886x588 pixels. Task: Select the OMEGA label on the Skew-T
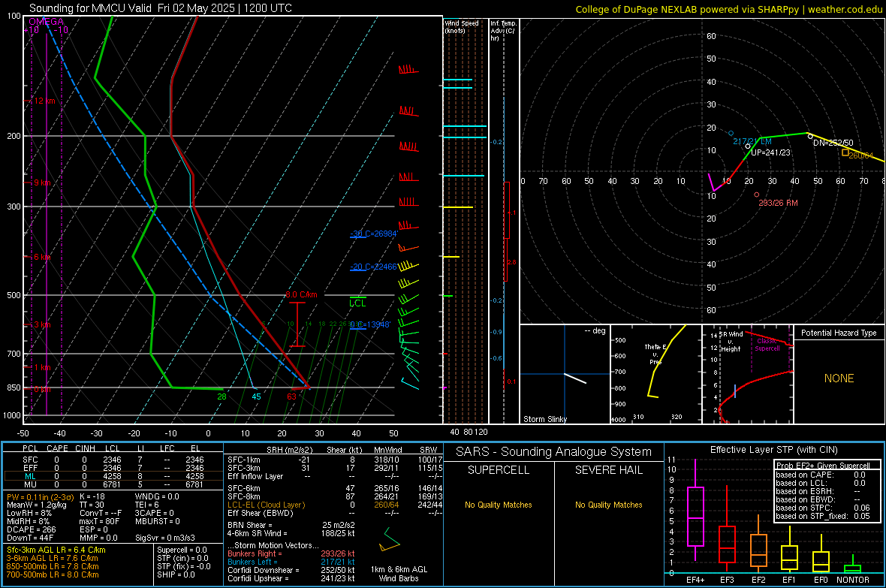47,22
